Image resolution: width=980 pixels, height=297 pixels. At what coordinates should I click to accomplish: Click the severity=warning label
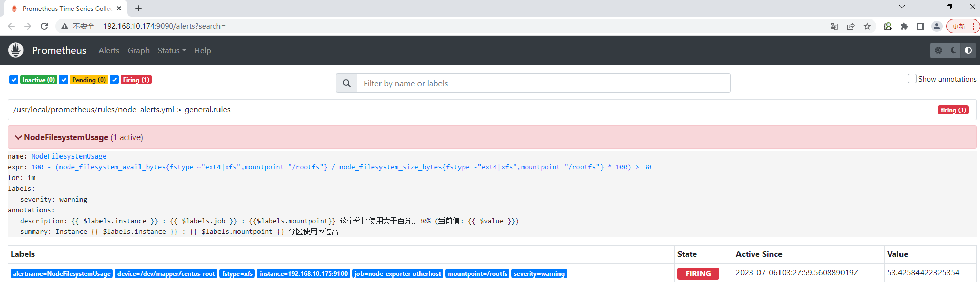pos(539,273)
